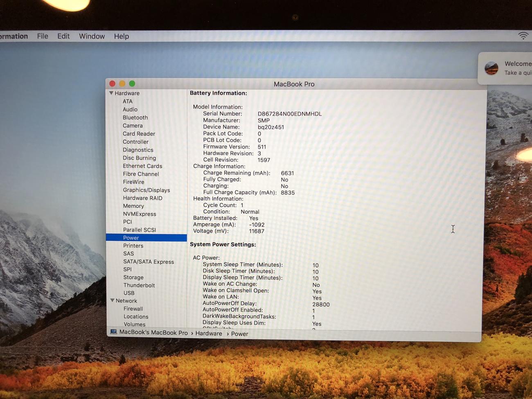
Task: Click Charge Remaining value 6631
Action: point(288,173)
